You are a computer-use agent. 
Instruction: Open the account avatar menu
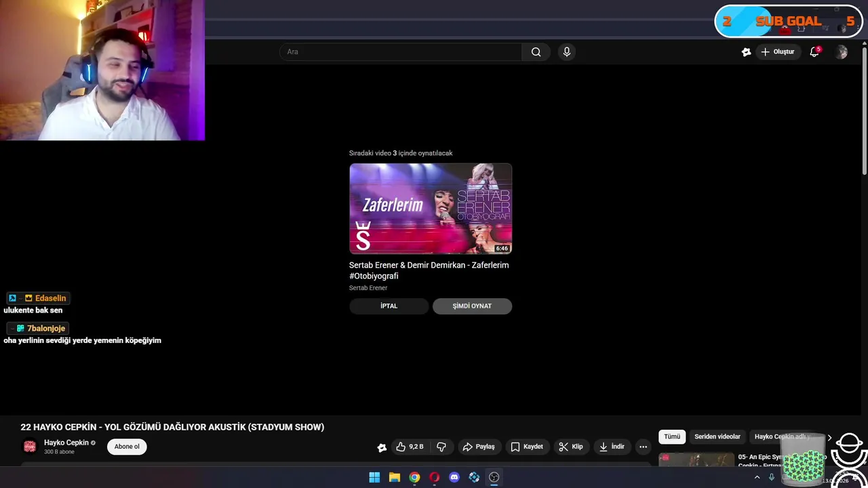click(842, 52)
